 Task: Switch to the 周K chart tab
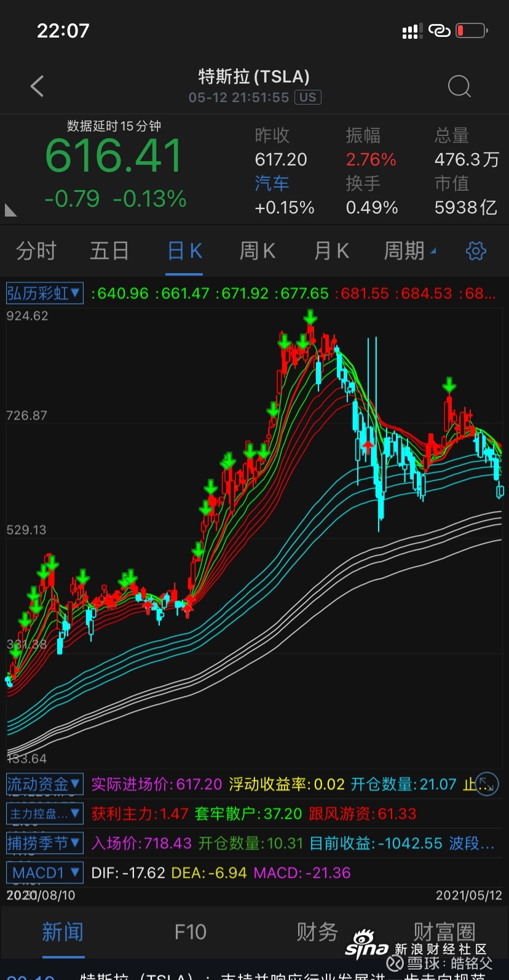tap(258, 251)
